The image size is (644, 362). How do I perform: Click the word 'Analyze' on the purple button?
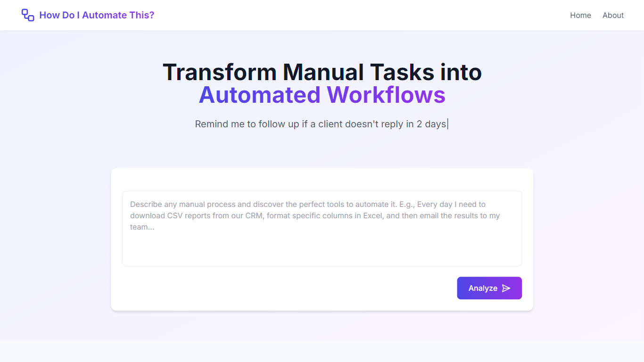483,288
